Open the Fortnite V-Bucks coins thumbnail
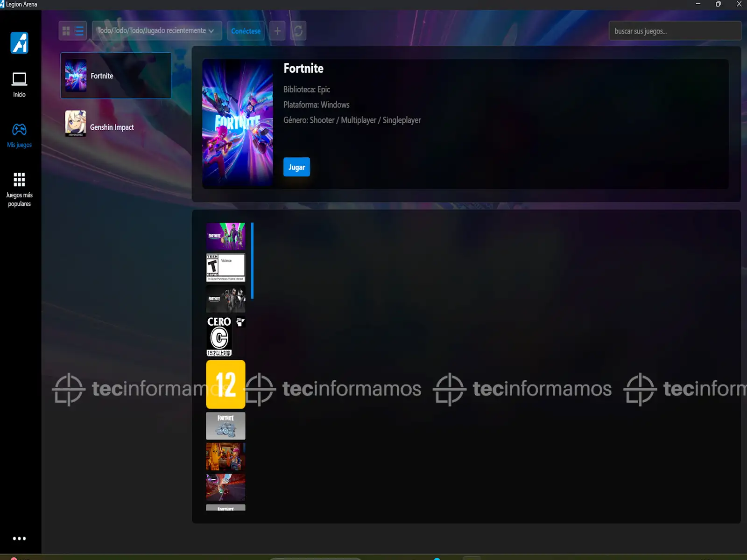747x560 pixels. (226, 426)
